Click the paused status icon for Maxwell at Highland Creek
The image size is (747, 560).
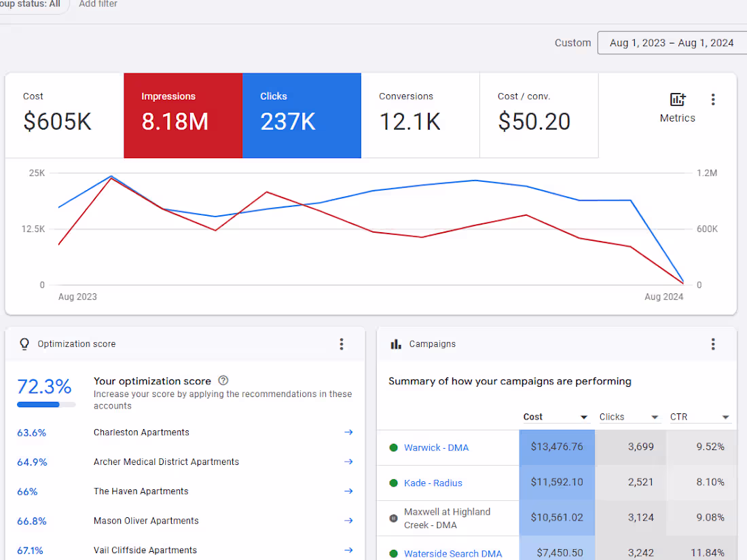395,517
